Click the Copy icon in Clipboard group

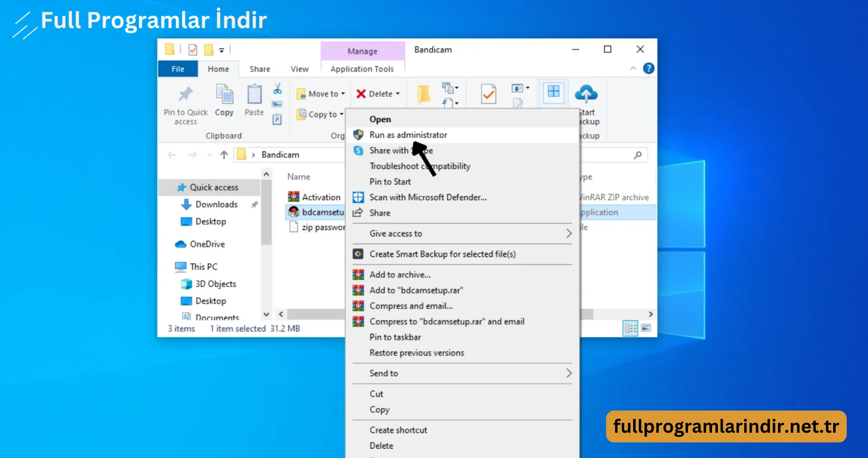tap(224, 94)
